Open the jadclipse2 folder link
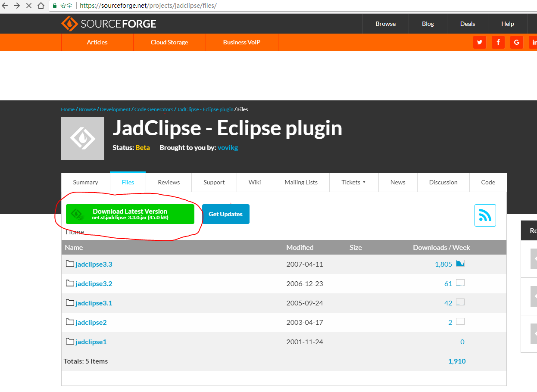This screenshot has width=537, height=392. tap(91, 322)
